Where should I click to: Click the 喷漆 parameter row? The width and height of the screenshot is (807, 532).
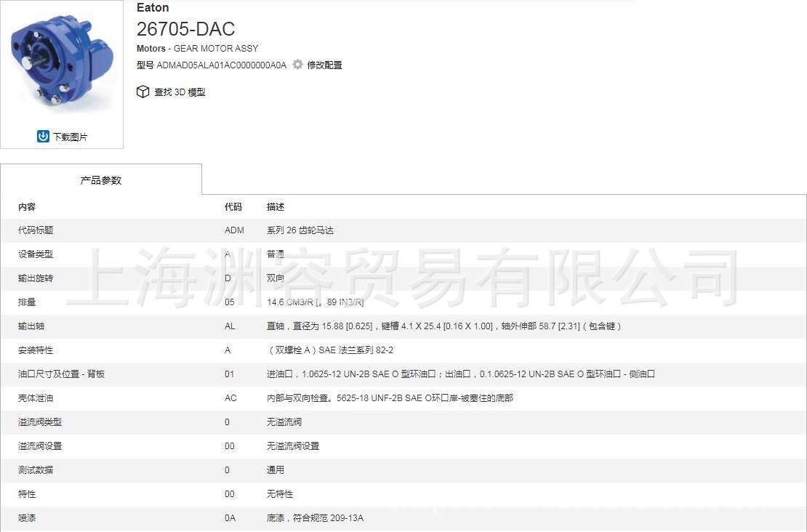pos(26,518)
